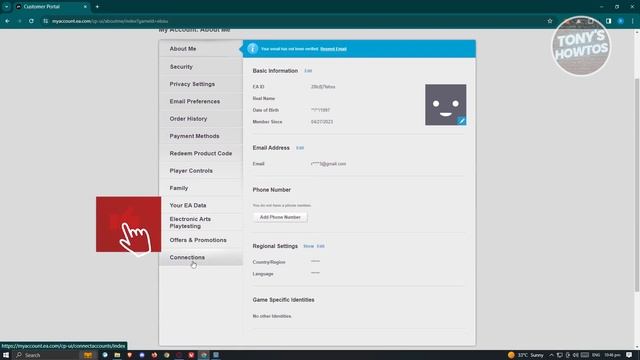640x360 pixels.
Task: Open Brave browser from the taskbar
Action: tap(129, 355)
